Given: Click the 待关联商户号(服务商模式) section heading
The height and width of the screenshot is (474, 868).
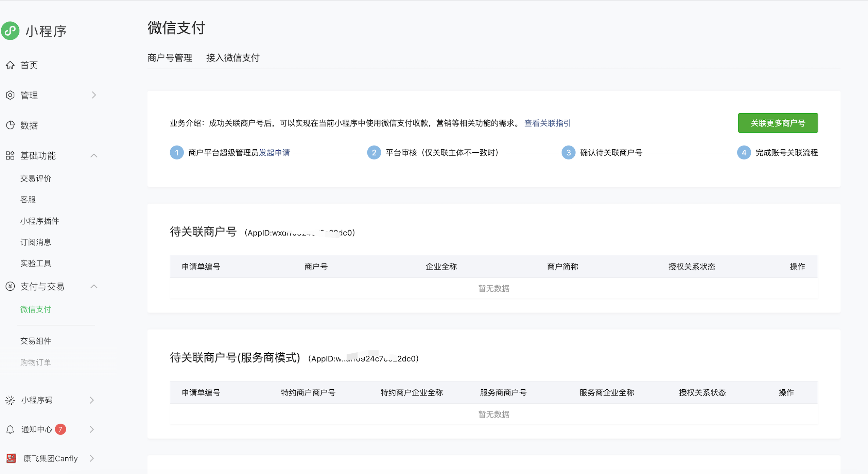Looking at the screenshot, I should 235,357.
